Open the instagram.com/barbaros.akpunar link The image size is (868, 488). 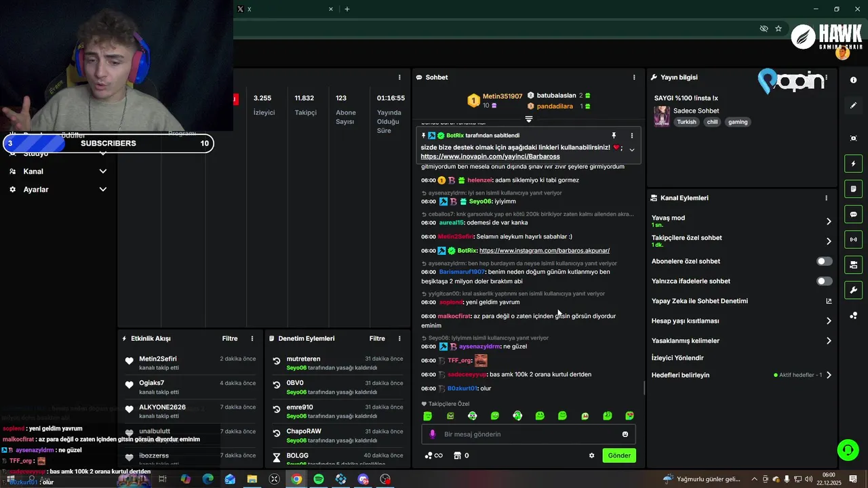pos(545,251)
